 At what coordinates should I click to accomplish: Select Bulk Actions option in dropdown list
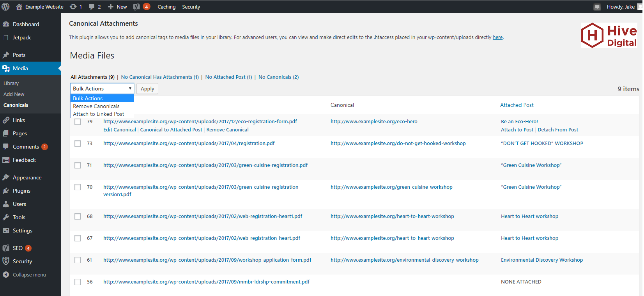coord(102,98)
